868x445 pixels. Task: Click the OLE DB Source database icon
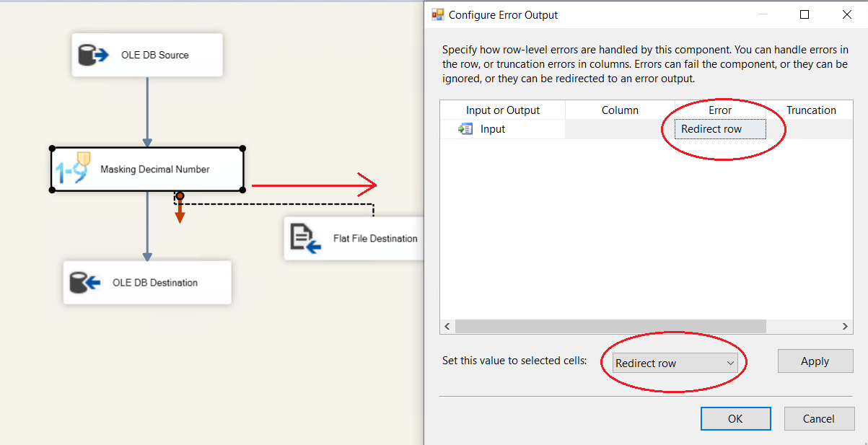point(93,55)
